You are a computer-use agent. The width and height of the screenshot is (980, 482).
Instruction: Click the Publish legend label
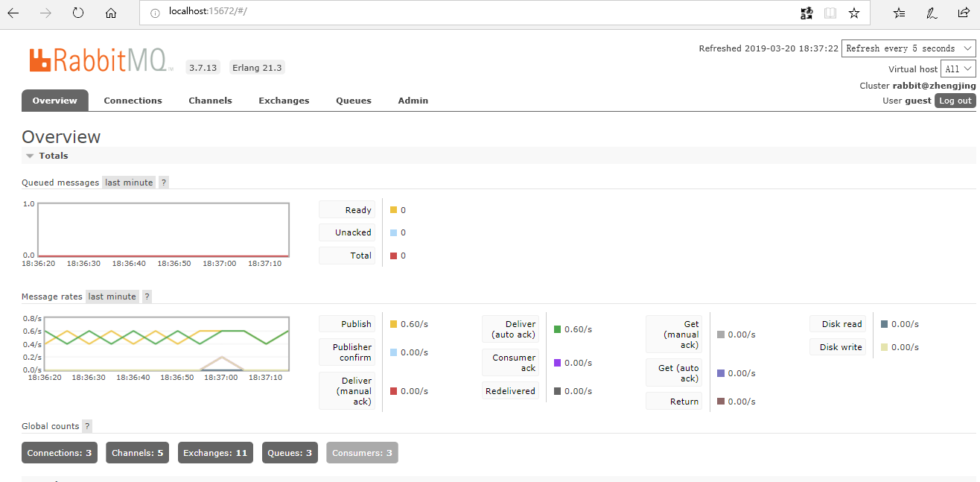coord(347,324)
